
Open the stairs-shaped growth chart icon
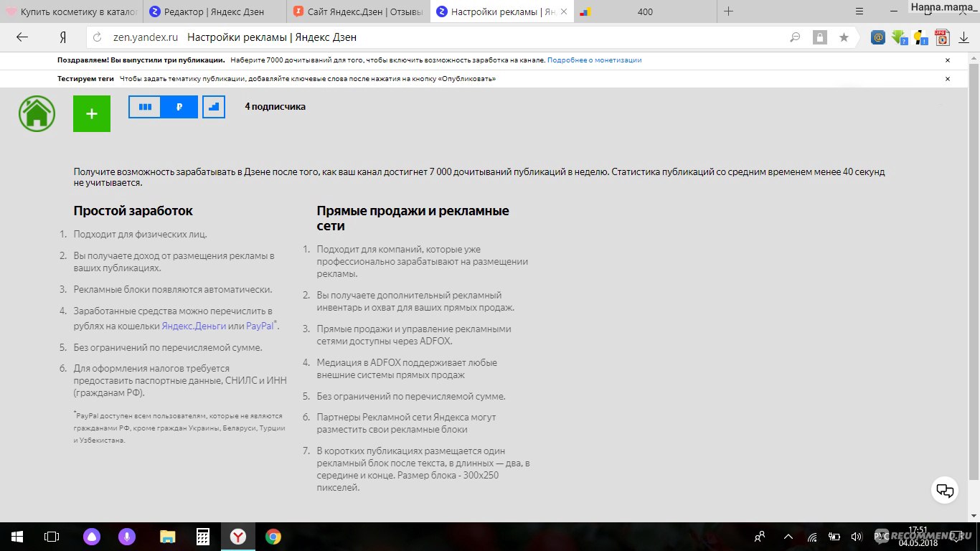[214, 107]
